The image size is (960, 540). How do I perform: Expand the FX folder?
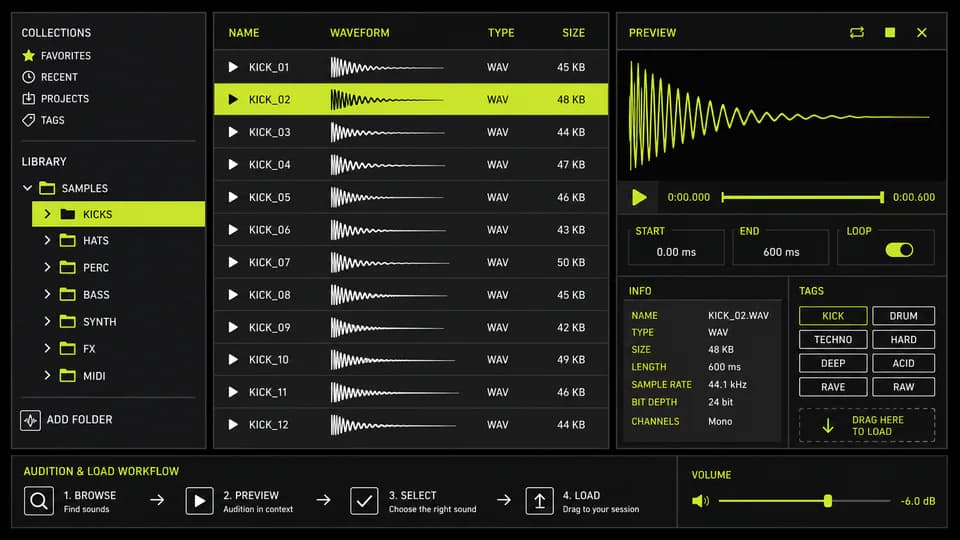(x=47, y=348)
